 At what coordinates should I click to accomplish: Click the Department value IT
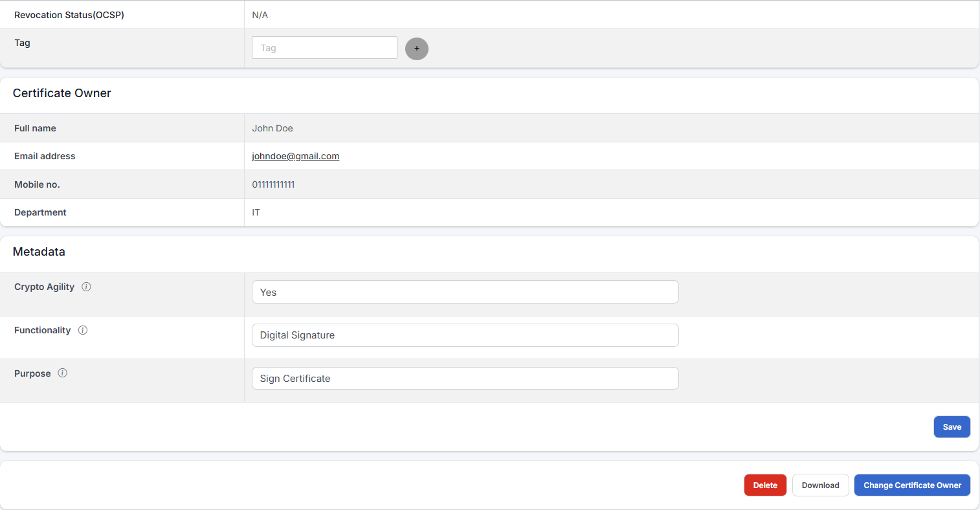click(x=256, y=212)
